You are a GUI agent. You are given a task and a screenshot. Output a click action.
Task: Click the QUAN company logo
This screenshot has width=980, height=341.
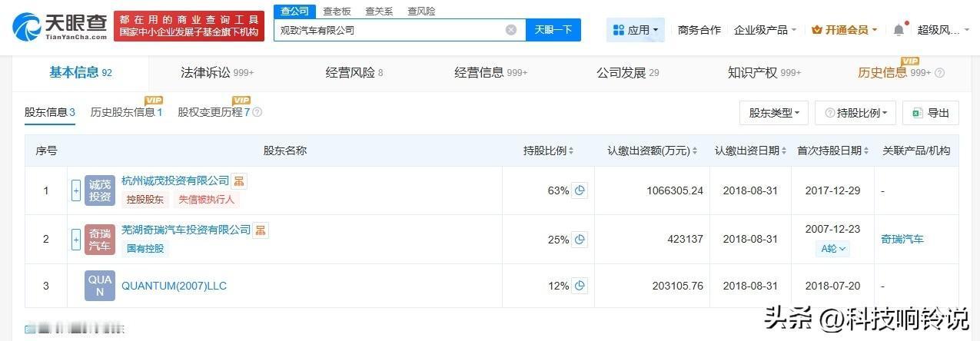pos(99,286)
